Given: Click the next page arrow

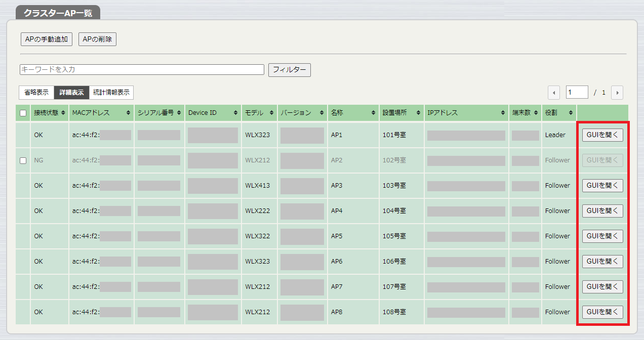Looking at the screenshot, I should point(617,92).
